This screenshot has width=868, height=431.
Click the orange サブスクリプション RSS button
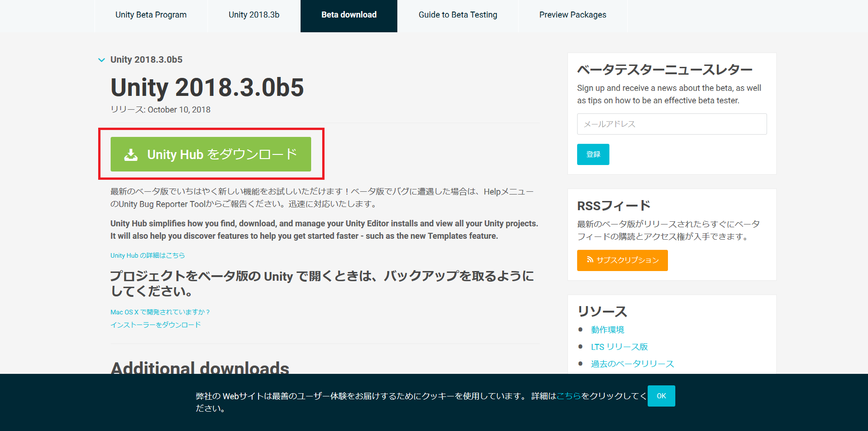pos(622,260)
